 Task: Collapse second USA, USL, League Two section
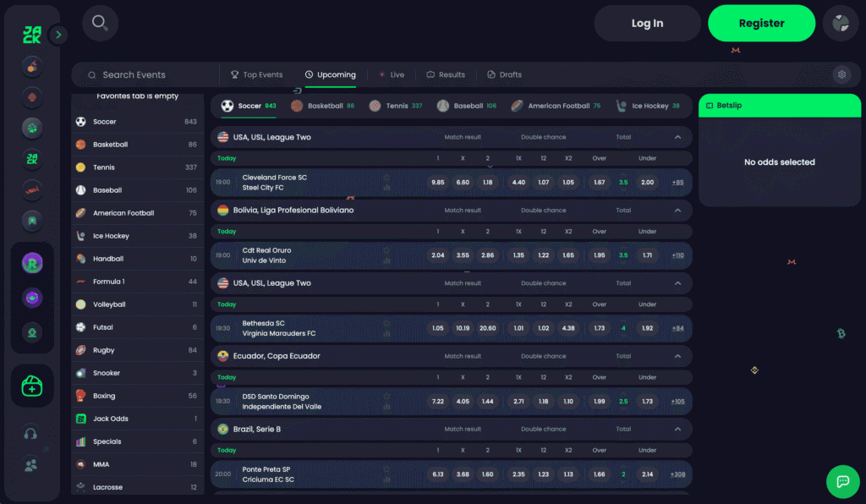coord(677,283)
